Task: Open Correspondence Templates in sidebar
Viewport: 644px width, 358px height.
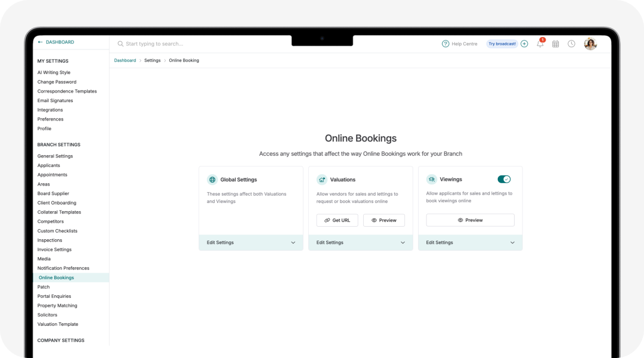Action: click(x=67, y=91)
